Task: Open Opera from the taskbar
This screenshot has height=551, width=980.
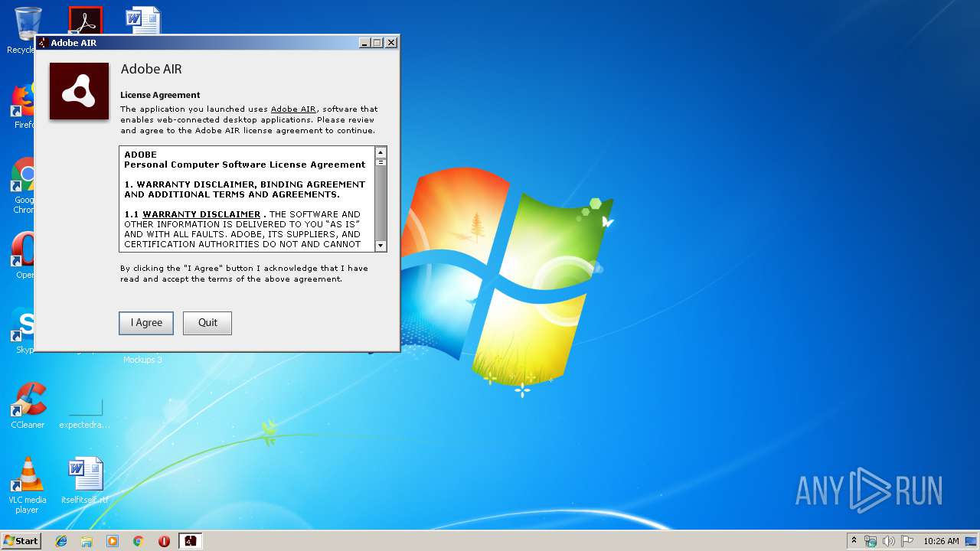Action: tap(164, 541)
